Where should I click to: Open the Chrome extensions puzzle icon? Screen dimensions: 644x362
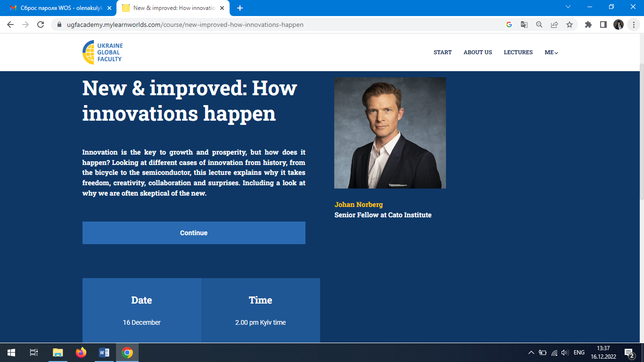click(588, 25)
